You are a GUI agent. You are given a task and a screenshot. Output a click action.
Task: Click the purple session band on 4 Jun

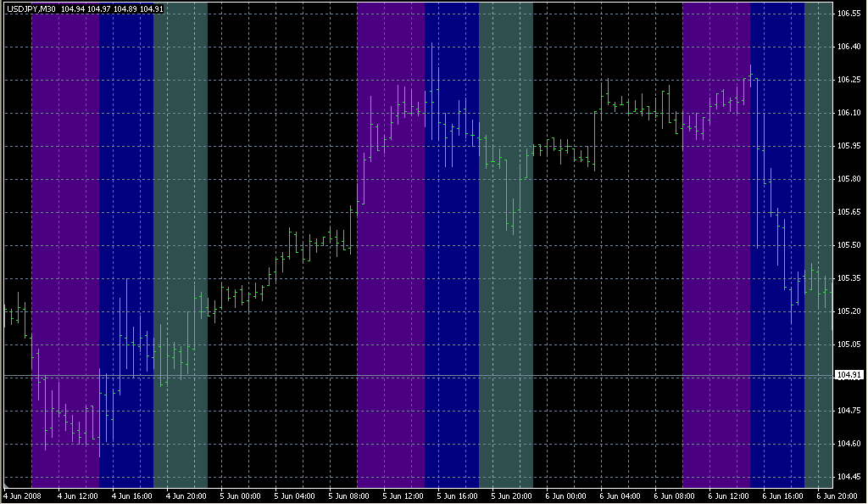click(65, 212)
